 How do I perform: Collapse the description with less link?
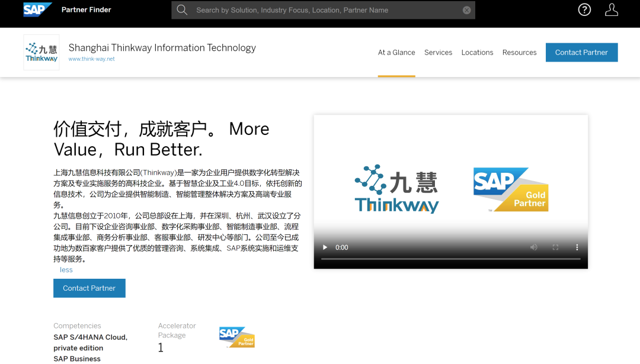pos(66,270)
